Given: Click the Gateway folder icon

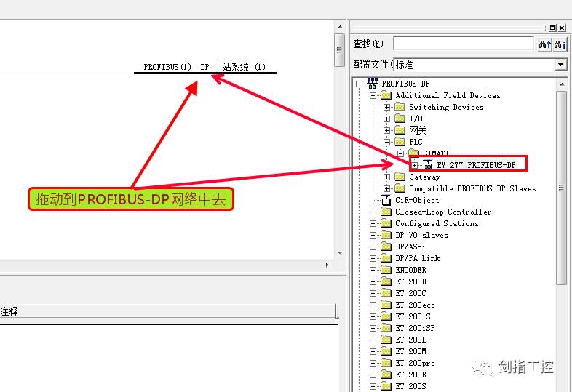Looking at the screenshot, I should (400, 177).
